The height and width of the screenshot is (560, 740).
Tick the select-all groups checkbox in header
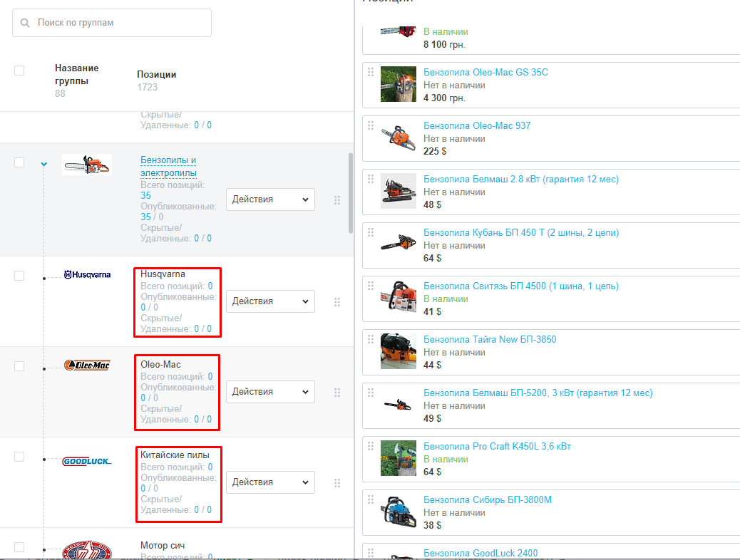19,71
